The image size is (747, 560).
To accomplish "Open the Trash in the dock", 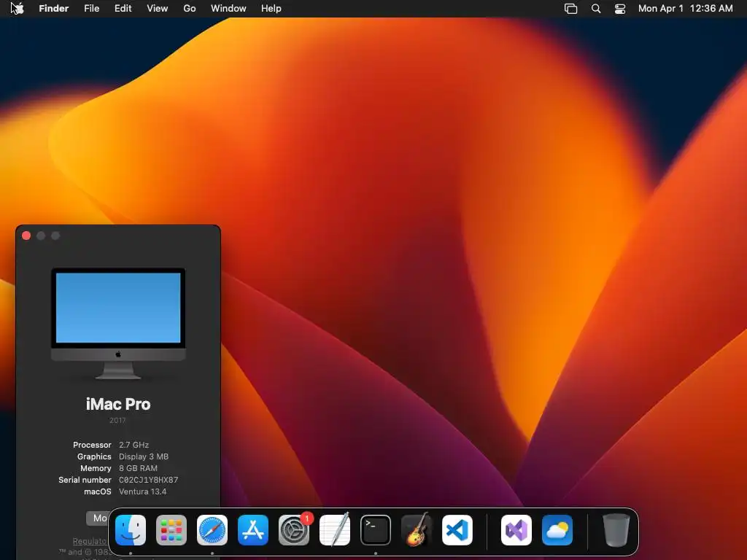I will tap(616, 529).
